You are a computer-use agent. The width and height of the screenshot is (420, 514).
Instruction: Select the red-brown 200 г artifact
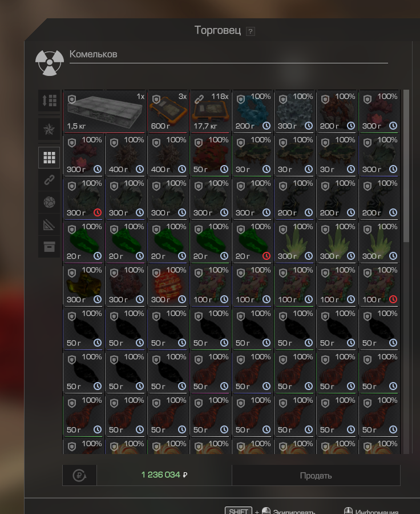pos(337,111)
